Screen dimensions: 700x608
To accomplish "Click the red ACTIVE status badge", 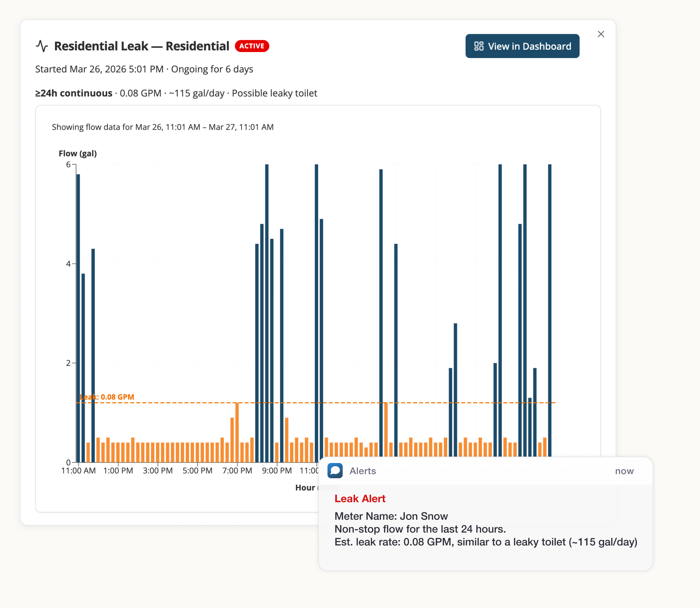I will pos(252,46).
